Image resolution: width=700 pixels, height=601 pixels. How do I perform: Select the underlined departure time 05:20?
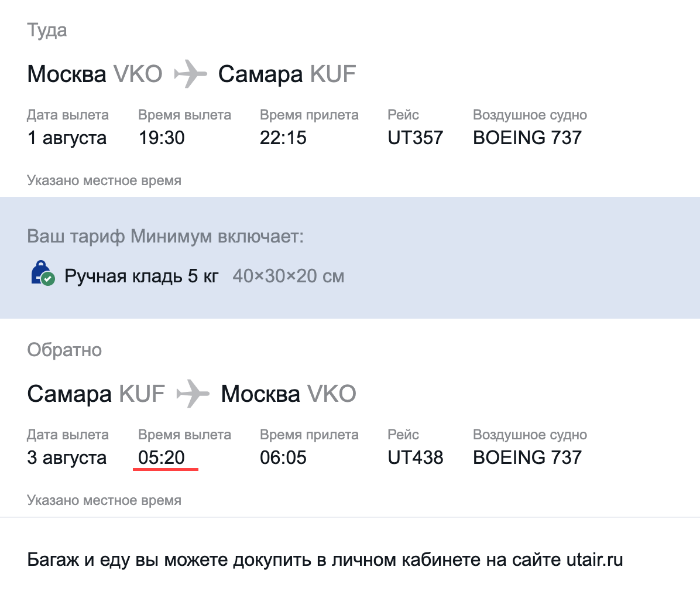pyautogui.click(x=162, y=457)
